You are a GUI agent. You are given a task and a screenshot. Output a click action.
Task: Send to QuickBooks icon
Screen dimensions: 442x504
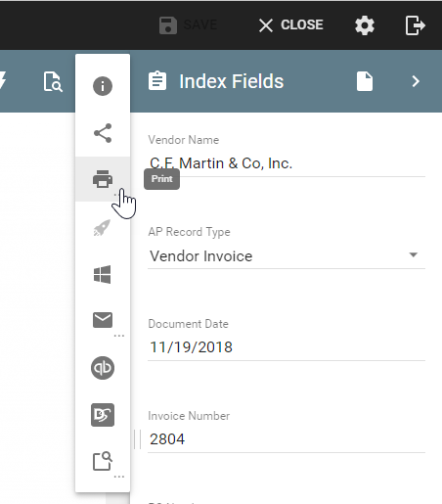103,368
